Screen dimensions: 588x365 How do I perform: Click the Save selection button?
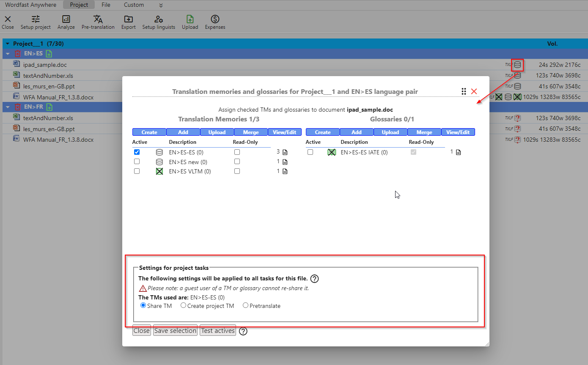[x=176, y=331]
